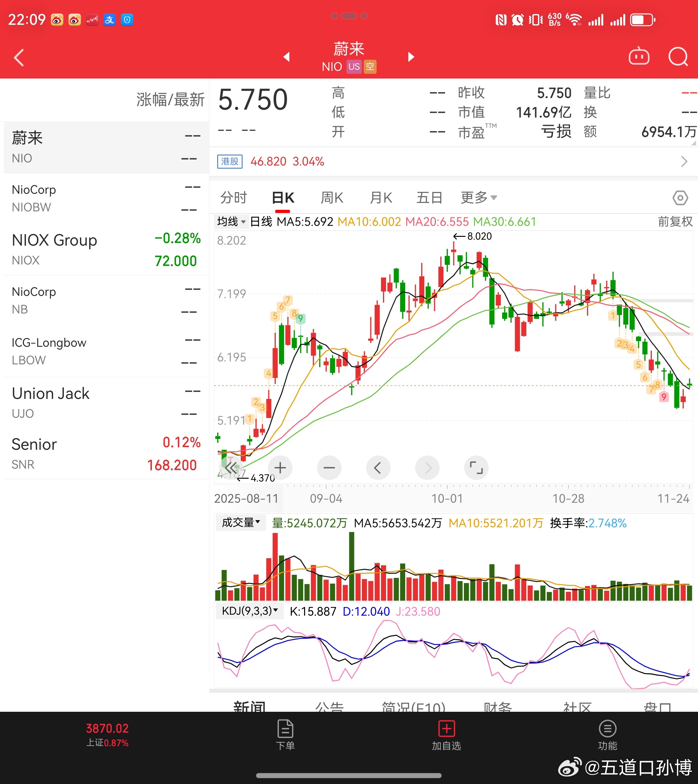Expand the 更多 chart period menu
This screenshot has width=698, height=784.
click(x=478, y=198)
